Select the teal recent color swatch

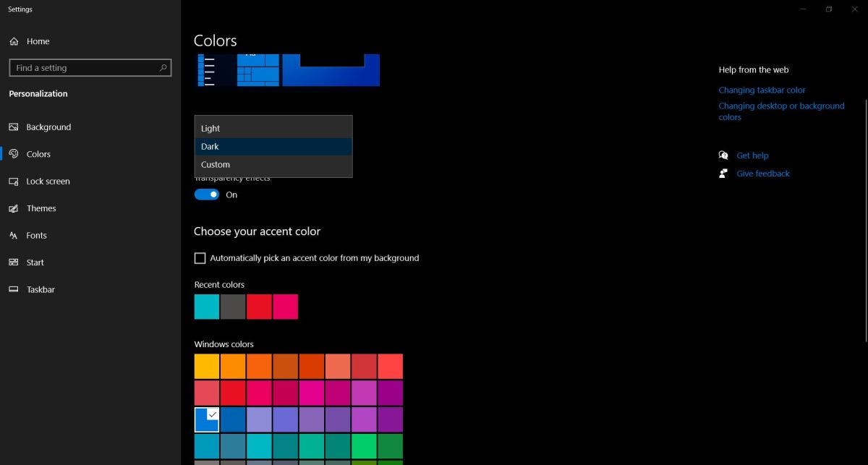click(x=207, y=307)
